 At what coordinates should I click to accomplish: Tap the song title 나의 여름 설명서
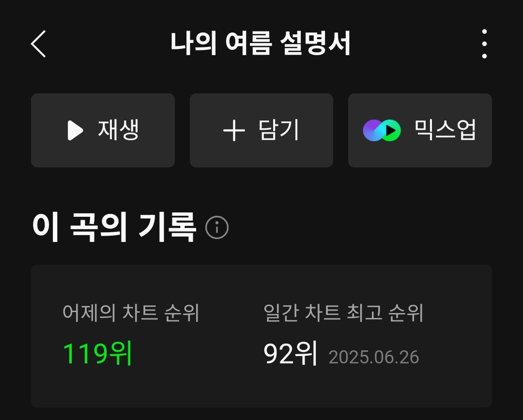click(x=261, y=44)
